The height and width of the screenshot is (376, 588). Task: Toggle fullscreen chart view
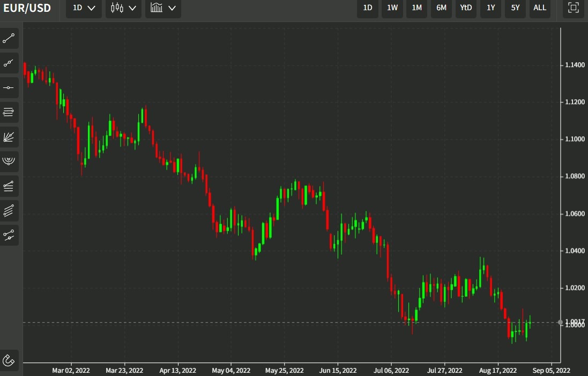(574, 8)
